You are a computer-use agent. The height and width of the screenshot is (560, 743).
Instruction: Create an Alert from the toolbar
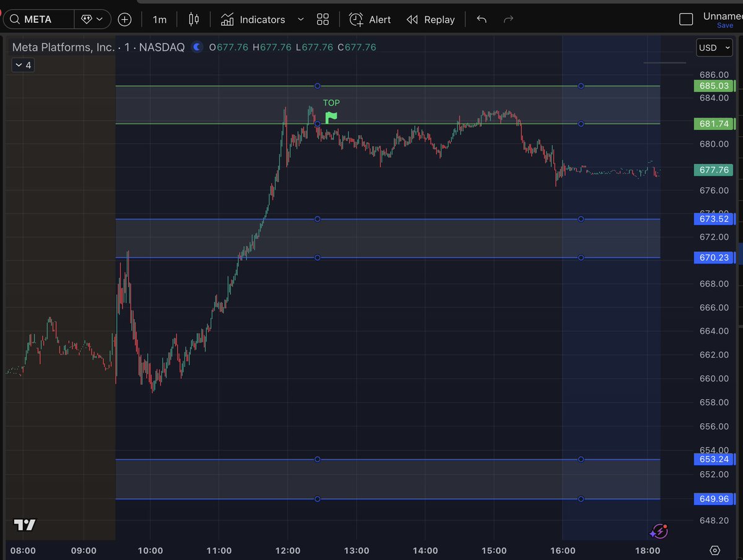pos(370,19)
